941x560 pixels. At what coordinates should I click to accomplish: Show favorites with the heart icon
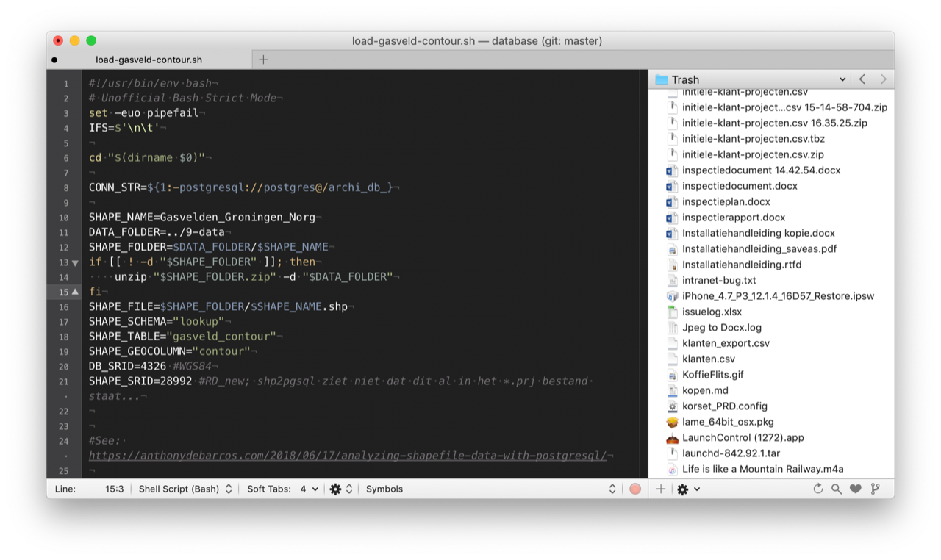(856, 489)
